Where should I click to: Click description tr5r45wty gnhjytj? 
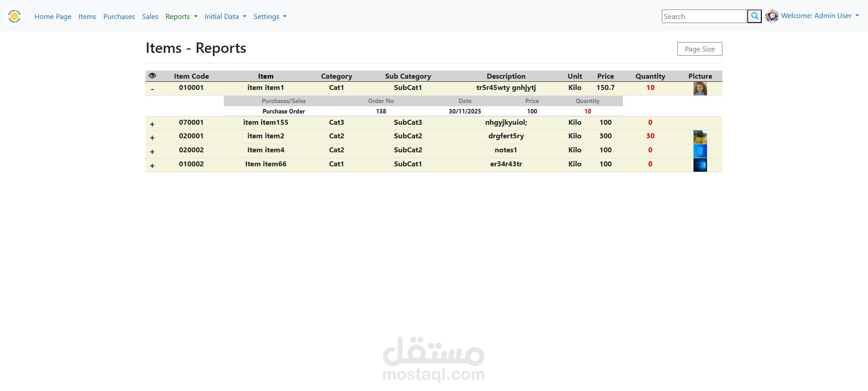coord(506,88)
